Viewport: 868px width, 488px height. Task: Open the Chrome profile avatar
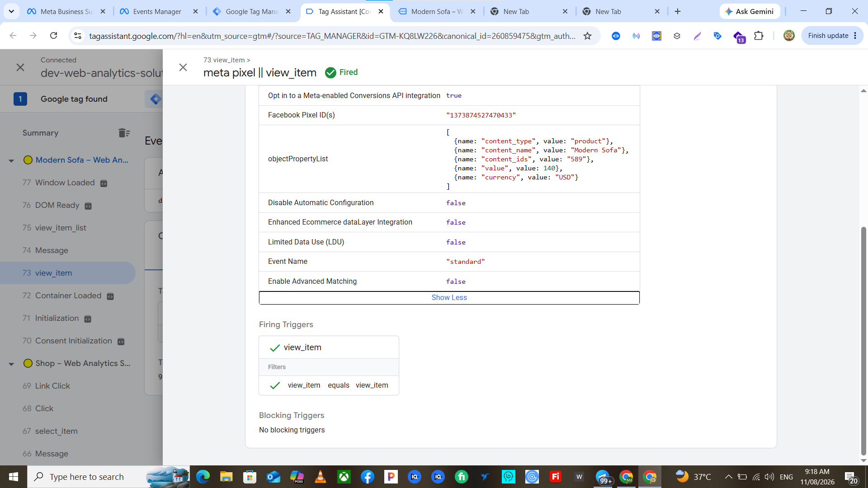[789, 36]
